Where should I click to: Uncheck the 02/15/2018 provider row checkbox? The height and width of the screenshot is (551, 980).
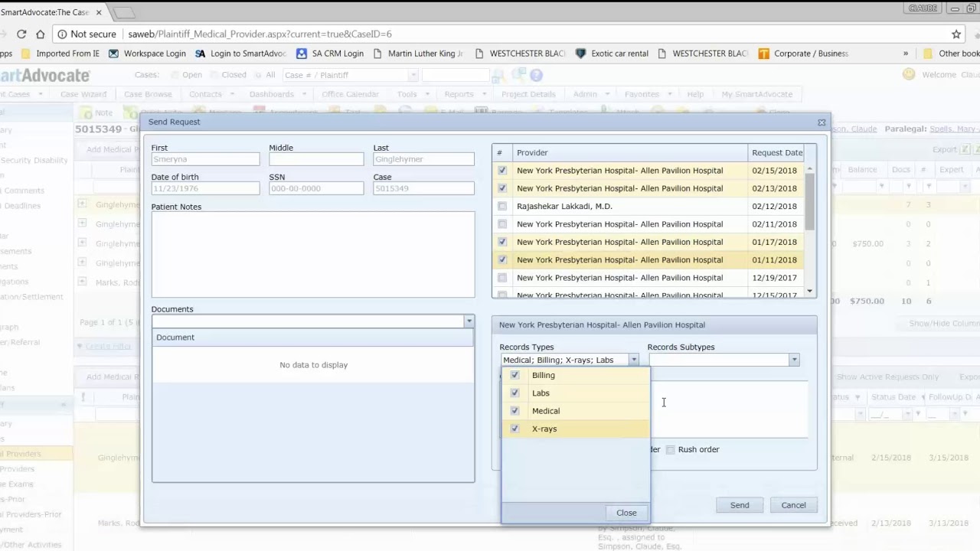tap(502, 171)
